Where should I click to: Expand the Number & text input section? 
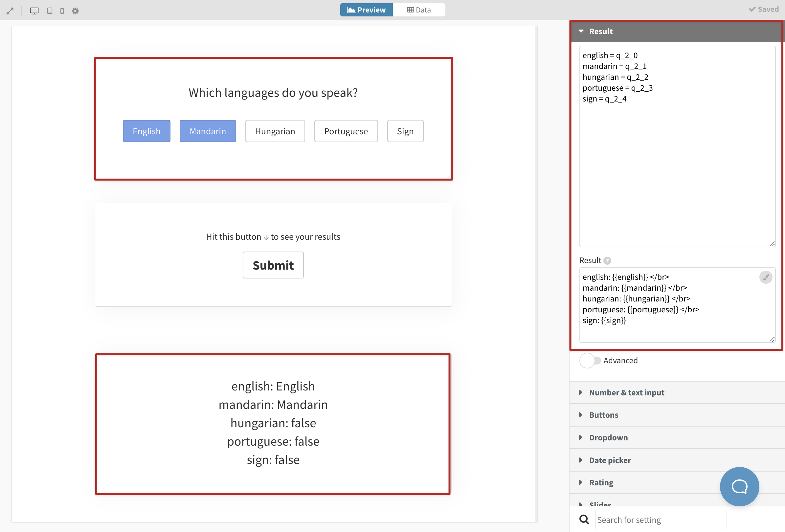click(x=626, y=392)
